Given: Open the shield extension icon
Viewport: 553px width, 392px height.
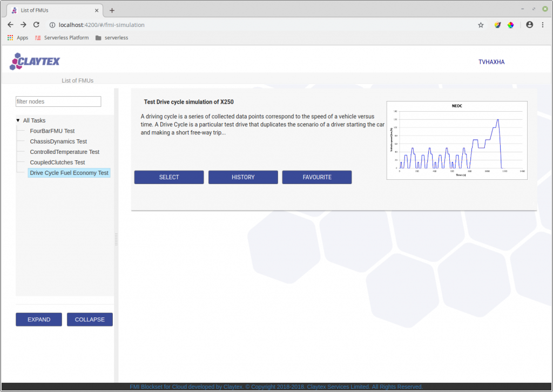Looking at the screenshot, I should 497,25.
